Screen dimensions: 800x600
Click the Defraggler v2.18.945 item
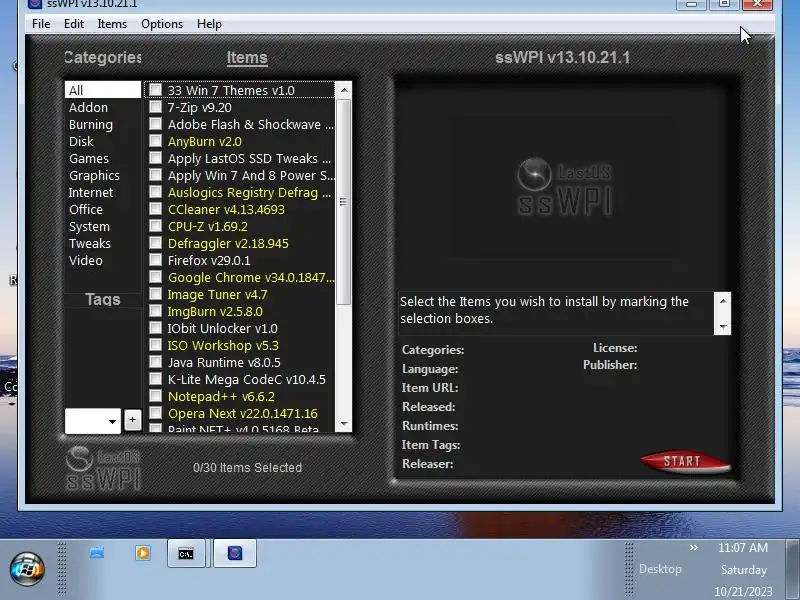pos(228,243)
